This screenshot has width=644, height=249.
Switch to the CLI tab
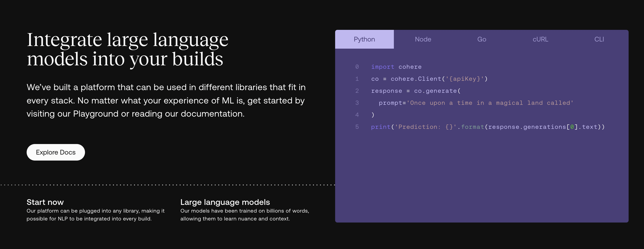pos(599,39)
